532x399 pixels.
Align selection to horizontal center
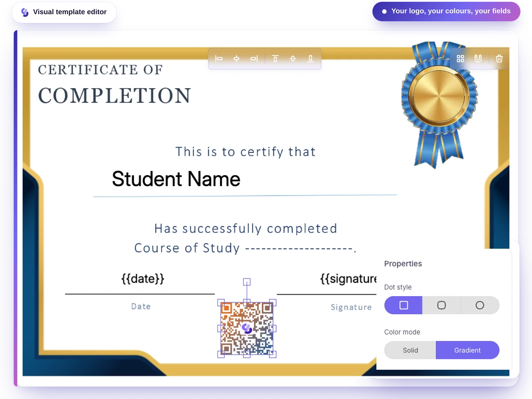click(x=236, y=59)
